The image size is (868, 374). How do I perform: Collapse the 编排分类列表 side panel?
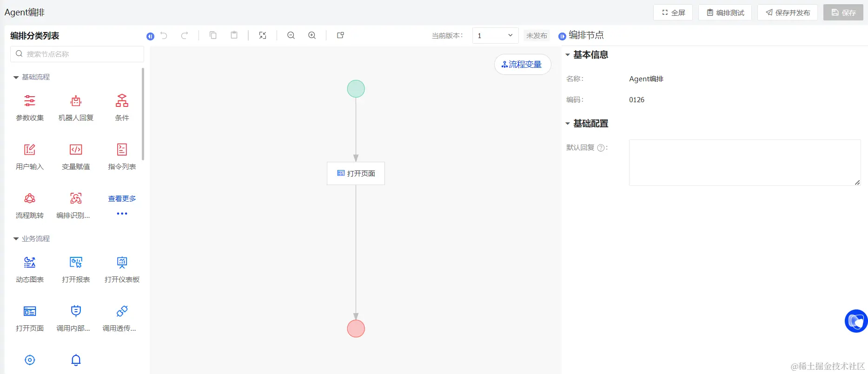(x=150, y=36)
